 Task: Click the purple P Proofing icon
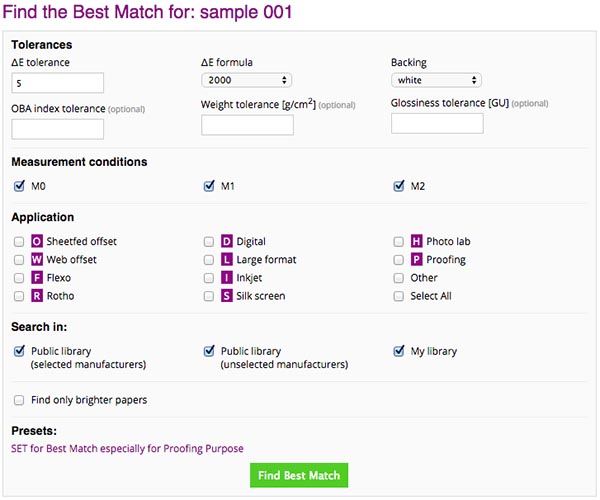click(x=416, y=259)
